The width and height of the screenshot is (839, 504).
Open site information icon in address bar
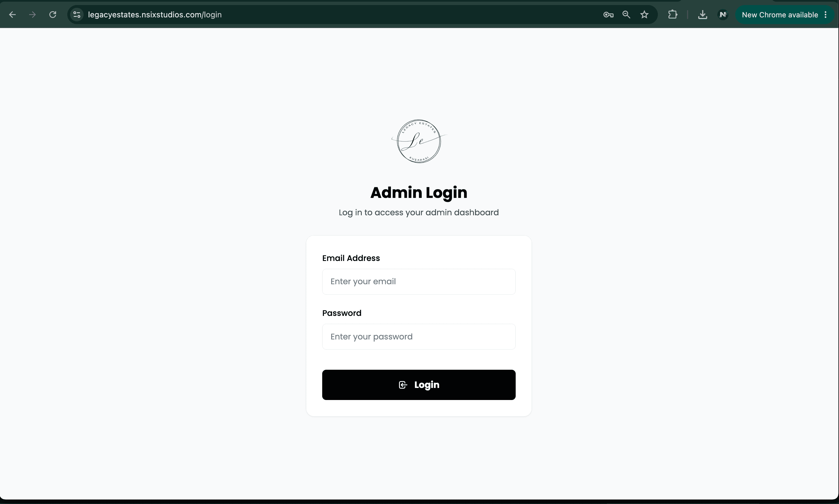[x=77, y=15]
